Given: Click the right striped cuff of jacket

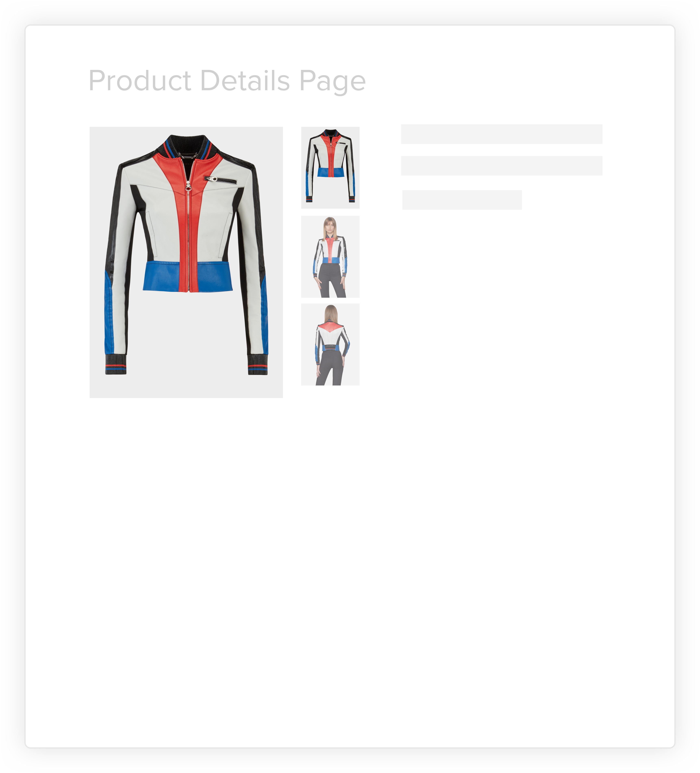Looking at the screenshot, I should pyautogui.click(x=257, y=364).
